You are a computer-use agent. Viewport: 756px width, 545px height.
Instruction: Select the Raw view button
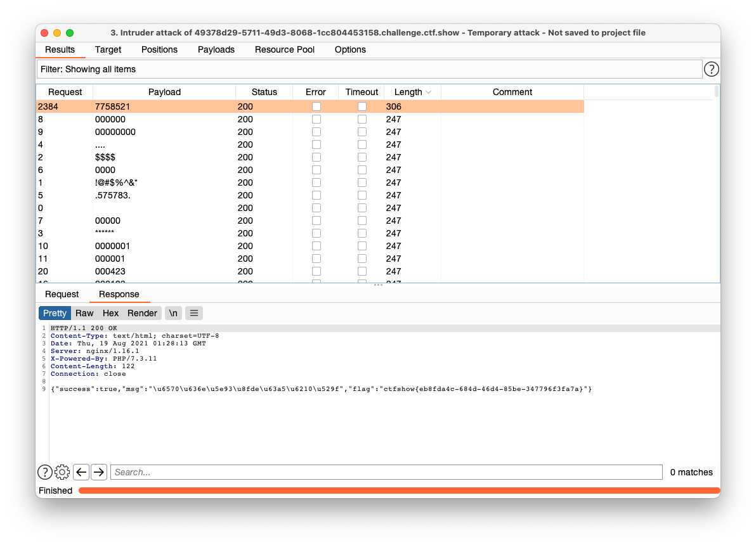pos(84,313)
